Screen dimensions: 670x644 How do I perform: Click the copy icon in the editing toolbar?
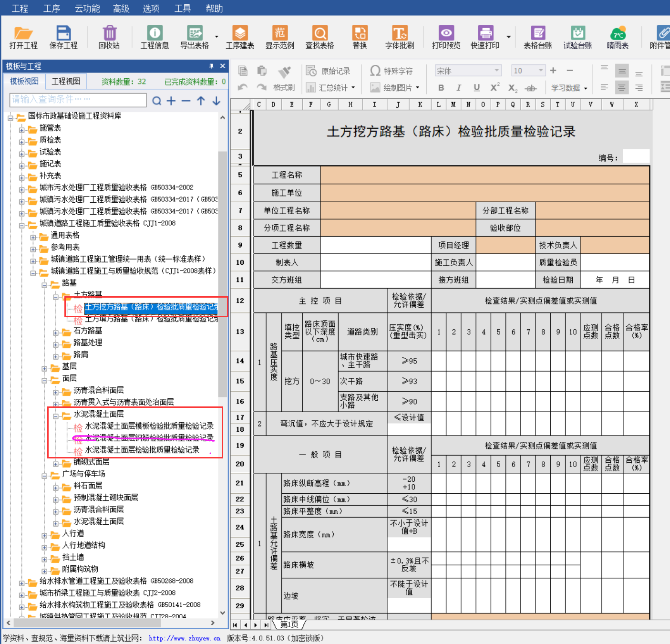point(243,71)
